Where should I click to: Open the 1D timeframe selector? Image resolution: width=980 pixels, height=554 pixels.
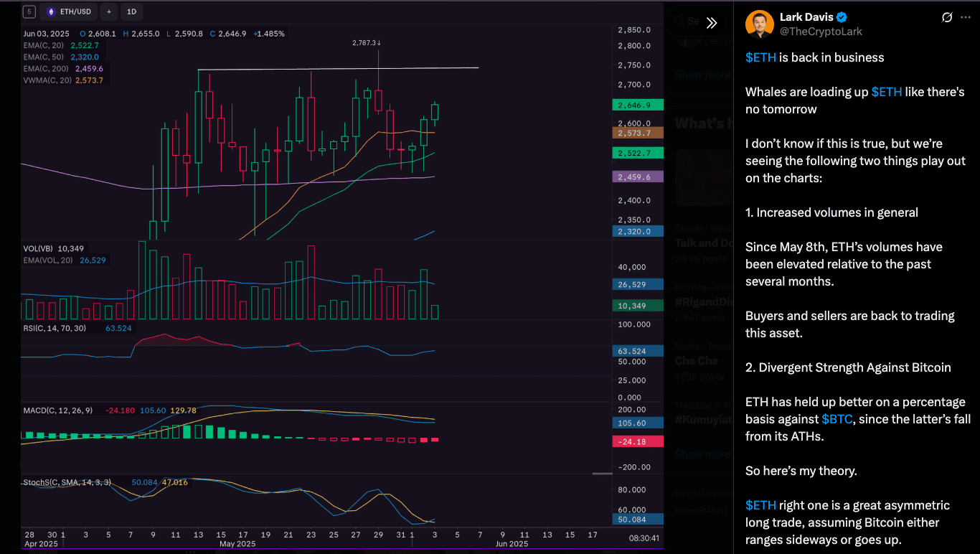(131, 12)
